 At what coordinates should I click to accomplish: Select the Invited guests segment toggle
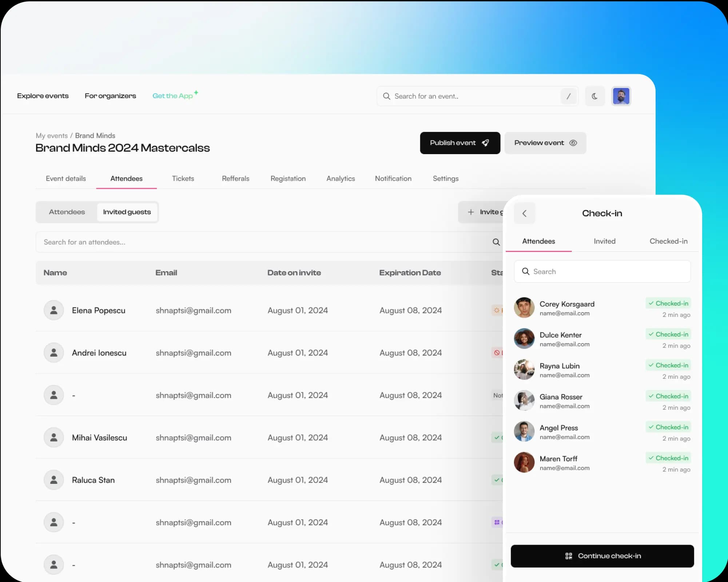click(127, 212)
